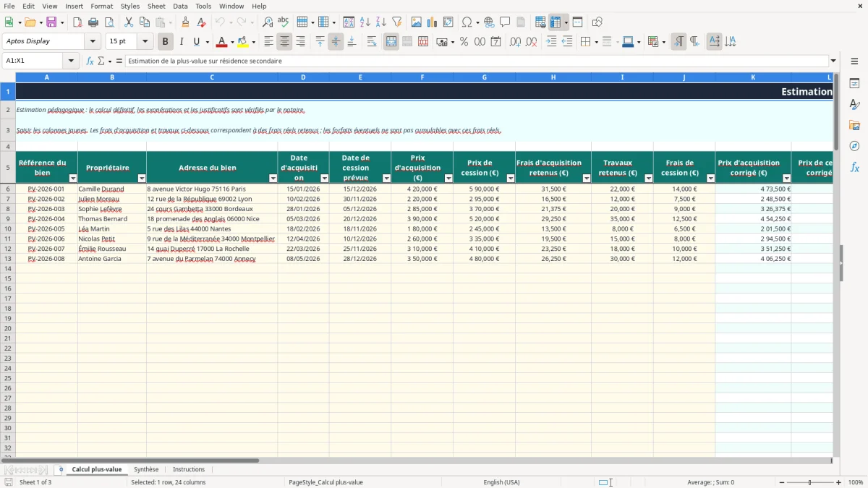The width and height of the screenshot is (868, 488).
Task: Open the Format menu
Action: [x=101, y=6]
